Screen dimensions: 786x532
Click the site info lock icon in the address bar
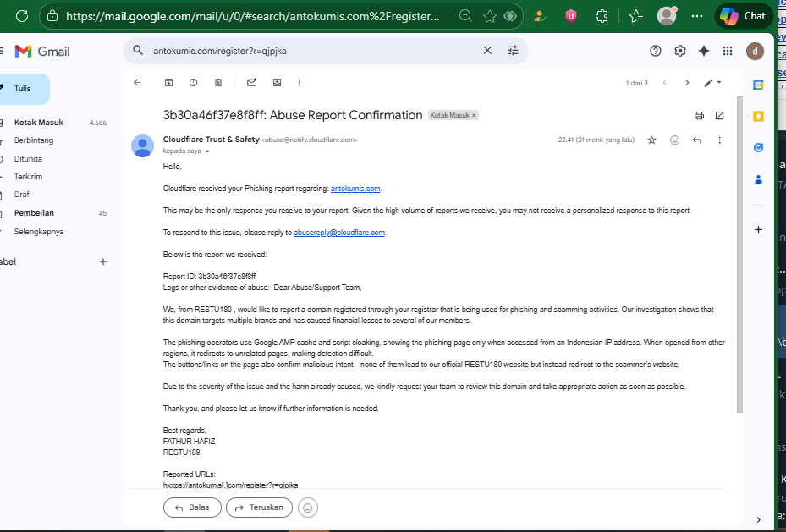coord(52,16)
